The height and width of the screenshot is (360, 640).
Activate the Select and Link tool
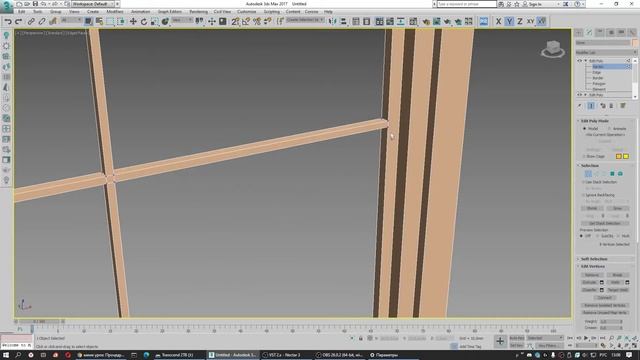31,21
